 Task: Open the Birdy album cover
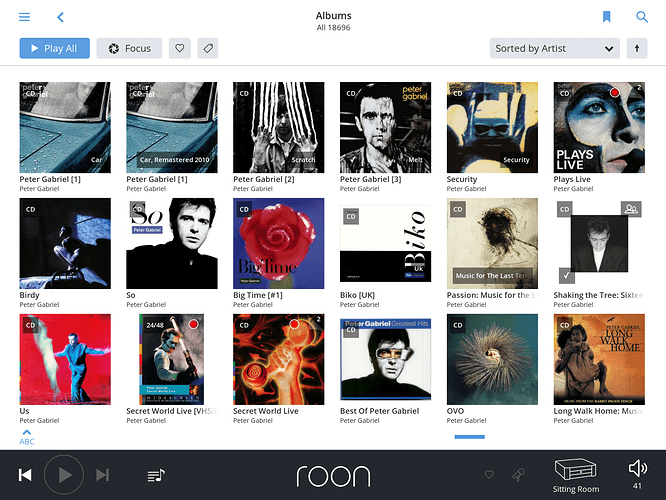pyautogui.click(x=65, y=243)
